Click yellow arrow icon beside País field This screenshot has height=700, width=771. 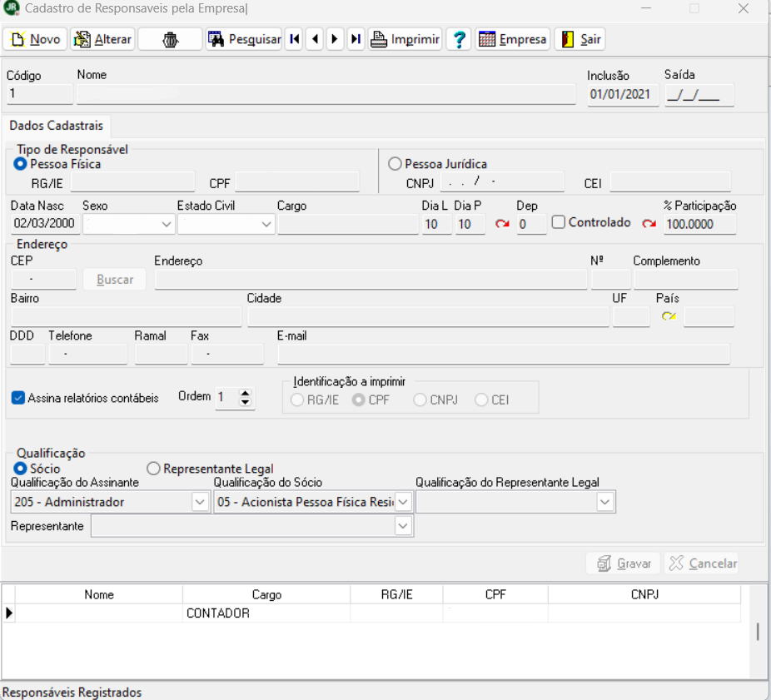669,316
